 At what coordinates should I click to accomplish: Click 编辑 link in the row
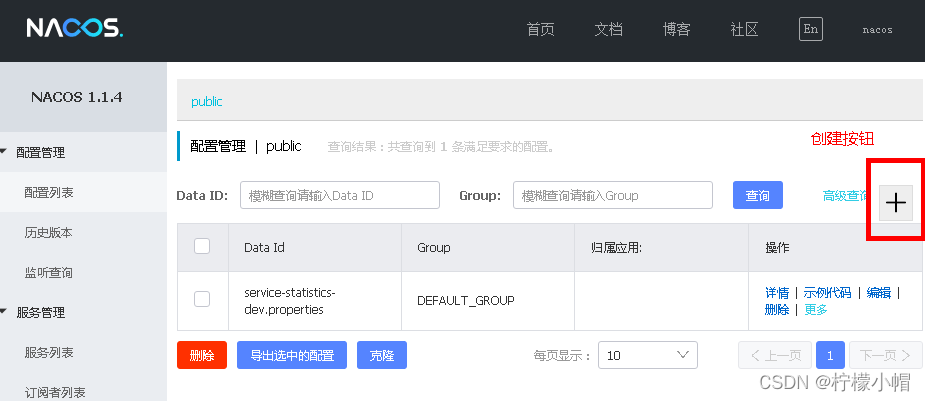pyautogui.click(x=878, y=292)
